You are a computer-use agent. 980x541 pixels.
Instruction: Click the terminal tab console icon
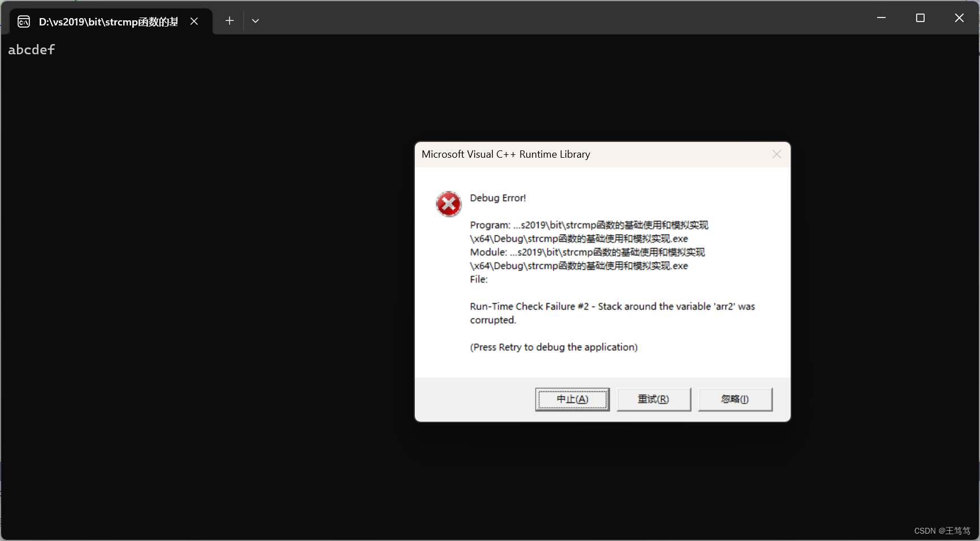point(24,21)
